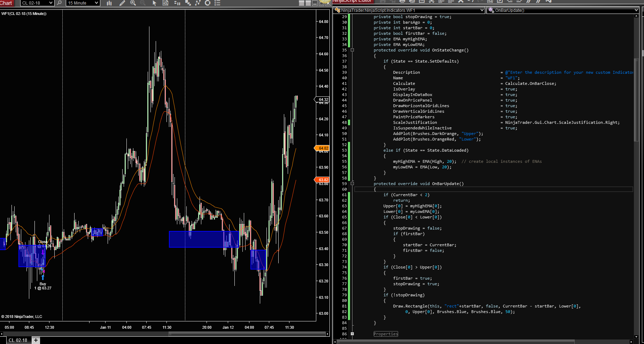644x344 pixels.
Task: Click the X delete icon in editor toolbar
Action: [461, 1]
